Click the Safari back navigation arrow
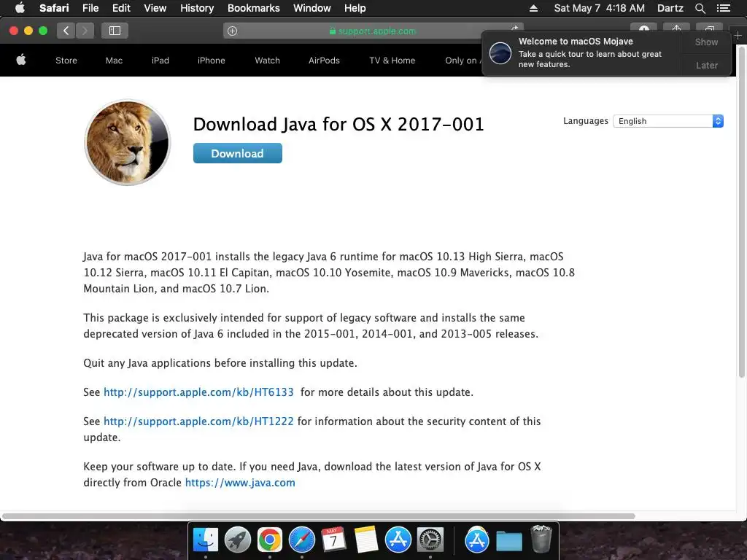This screenshot has height=560, width=747. (x=66, y=31)
